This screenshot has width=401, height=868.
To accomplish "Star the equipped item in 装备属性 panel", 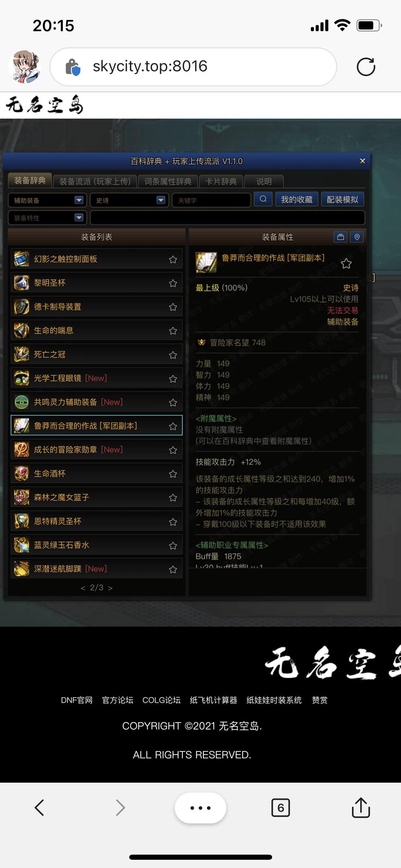I will (346, 264).
